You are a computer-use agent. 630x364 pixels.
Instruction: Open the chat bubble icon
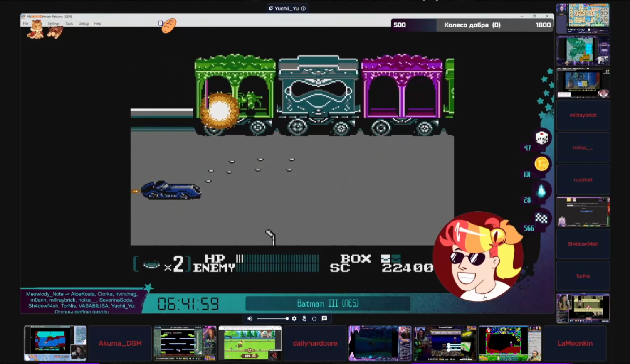pos(324,319)
